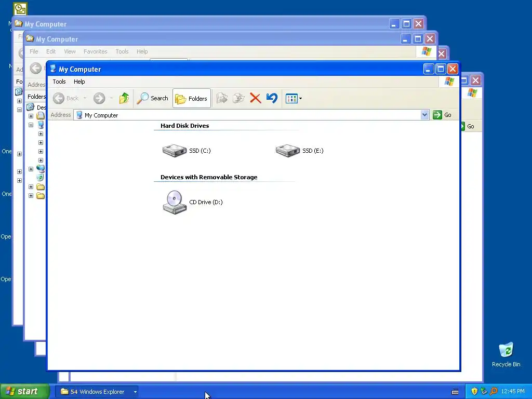The width and height of the screenshot is (532, 399).
Task: Toggle the Folders pane button
Action: (x=191, y=98)
